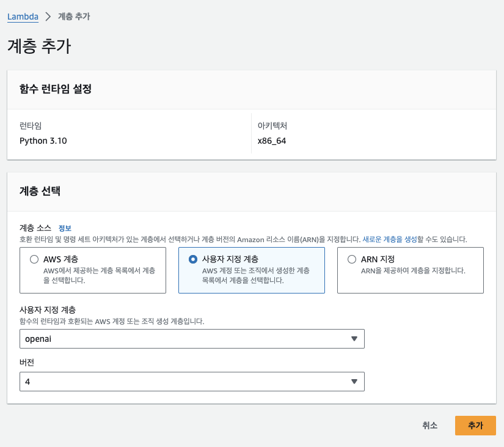Open the openai custom layer dropdown
The image size is (504, 447).
tap(192, 339)
